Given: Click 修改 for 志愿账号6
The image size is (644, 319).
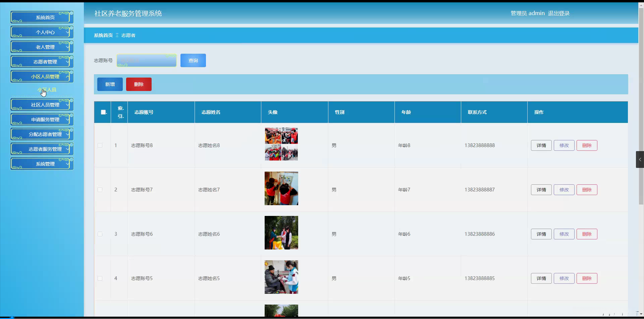Looking at the screenshot, I should (564, 234).
